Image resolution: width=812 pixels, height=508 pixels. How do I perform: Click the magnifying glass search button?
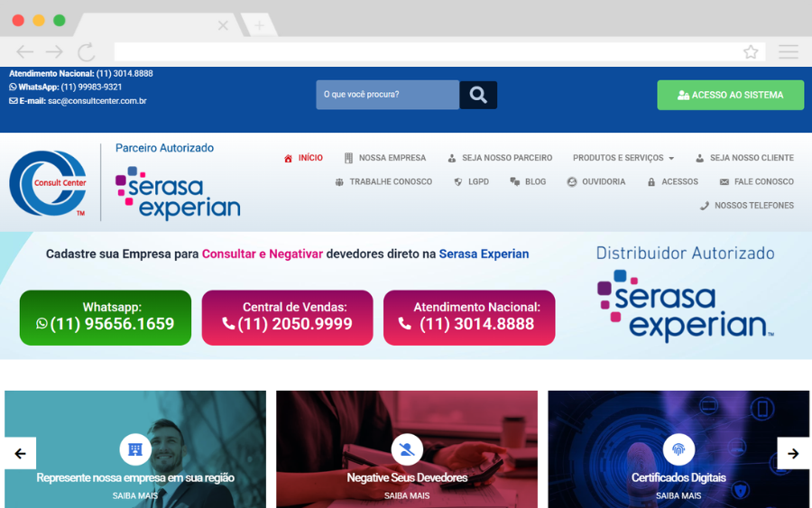pyautogui.click(x=478, y=95)
